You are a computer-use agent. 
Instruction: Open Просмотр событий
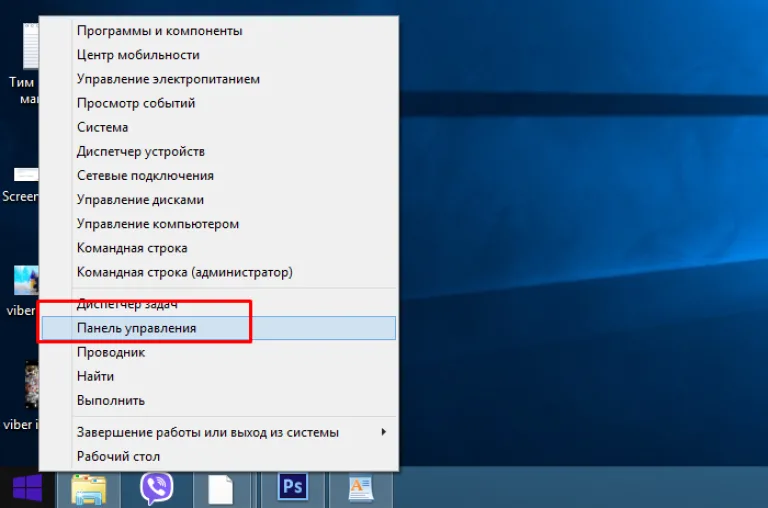pyautogui.click(x=218, y=103)
